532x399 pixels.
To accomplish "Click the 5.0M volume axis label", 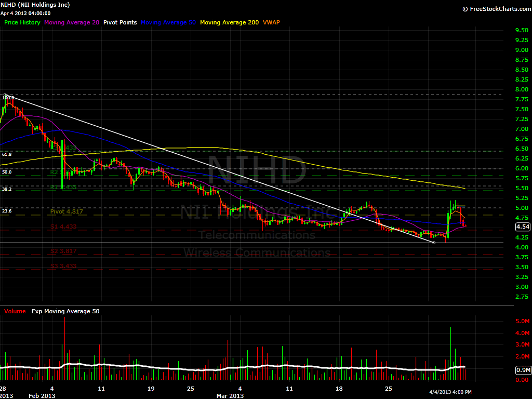I will coord(523,321).
